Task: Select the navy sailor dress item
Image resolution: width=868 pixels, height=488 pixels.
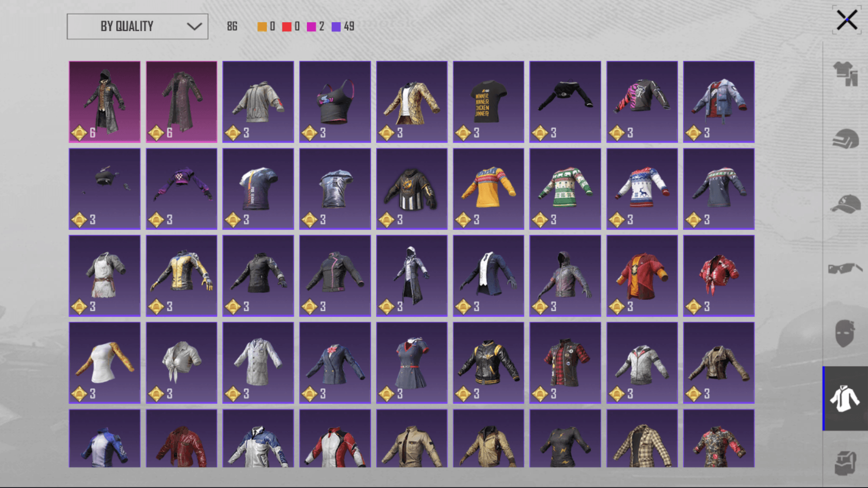Action: 412,363
